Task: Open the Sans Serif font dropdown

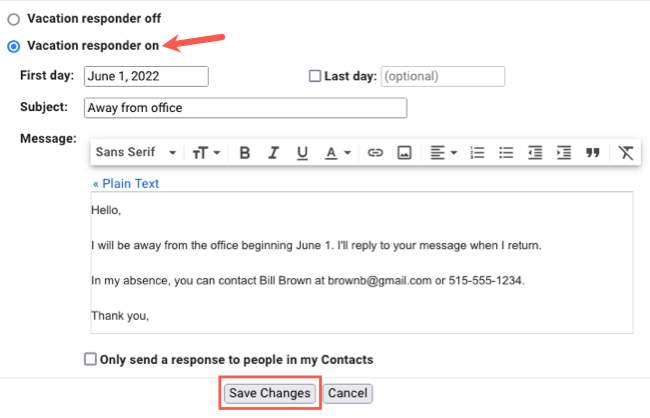Action: (x=136, y=153)
